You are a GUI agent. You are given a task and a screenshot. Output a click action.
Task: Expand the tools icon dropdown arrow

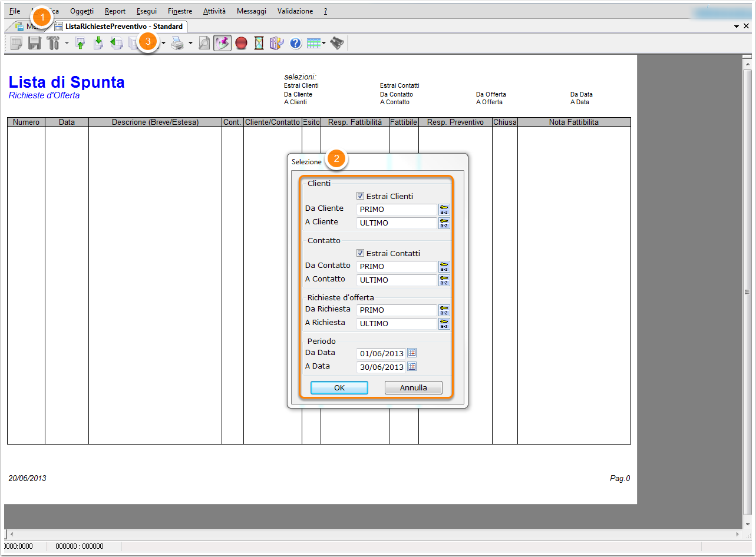(67, 44)
